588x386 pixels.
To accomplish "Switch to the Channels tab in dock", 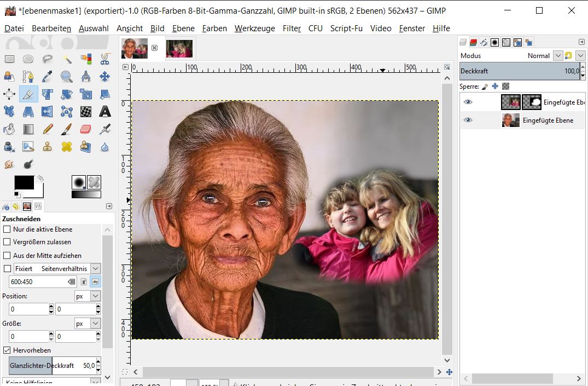I will click(474, 42).
